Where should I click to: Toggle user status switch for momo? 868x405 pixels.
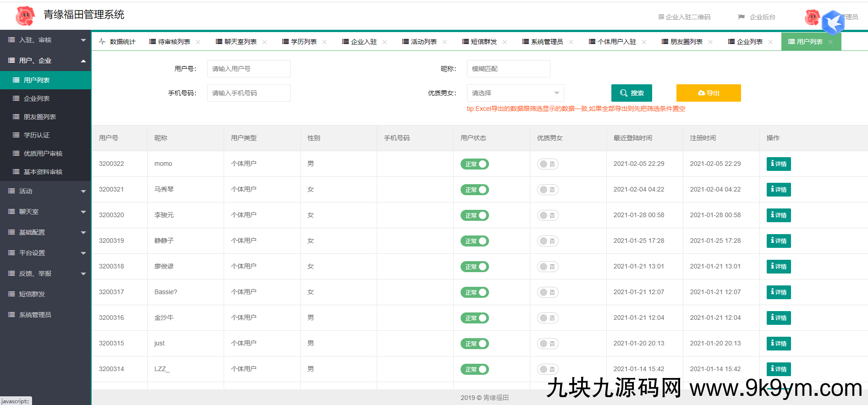(x=474, y=164)
